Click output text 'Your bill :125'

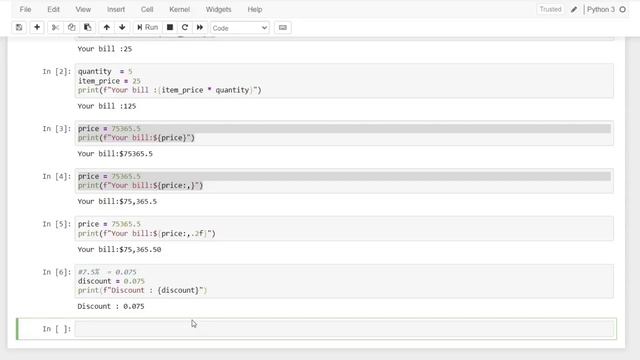(107, 106)
